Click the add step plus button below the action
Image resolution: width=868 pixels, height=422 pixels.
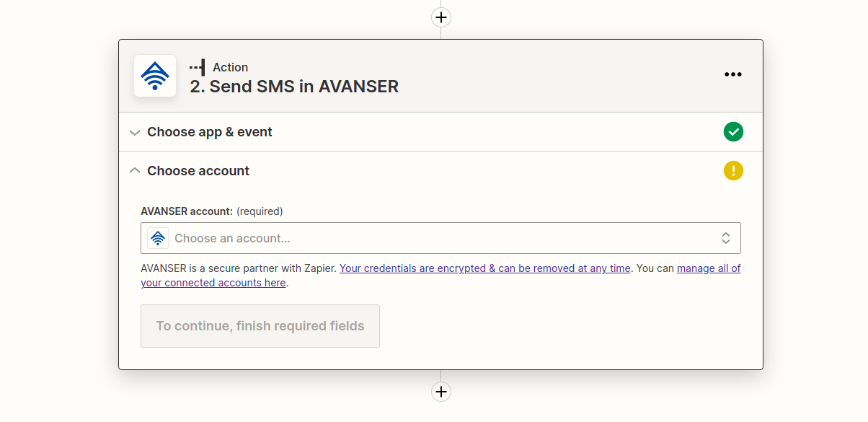coord(440,392)
